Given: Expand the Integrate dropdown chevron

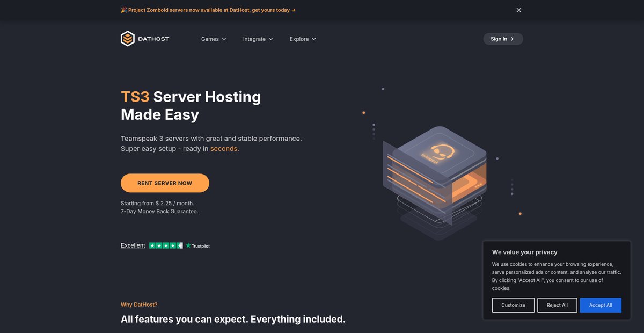Looking at the screenshot, I should 270,39.
